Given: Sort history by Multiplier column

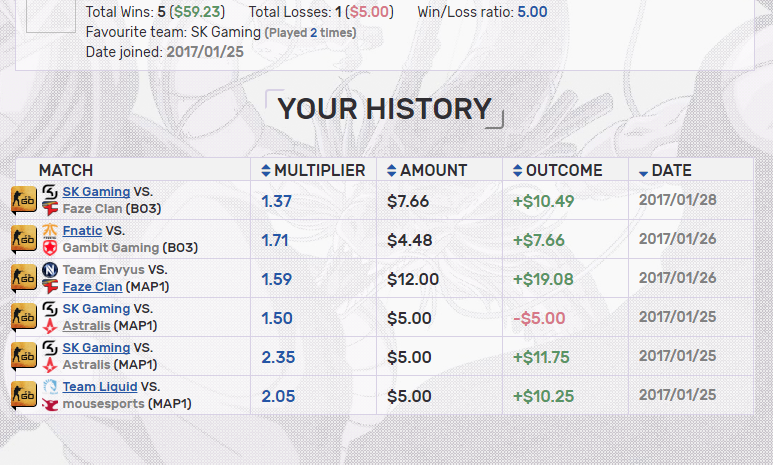Looking at the screenshot, I should pos(313,170).
